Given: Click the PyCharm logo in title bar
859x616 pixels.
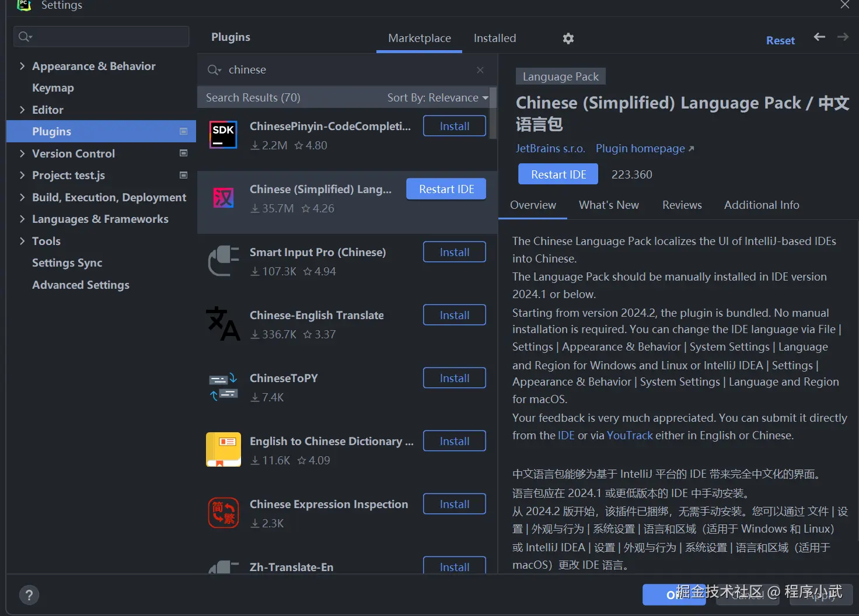Looking at the screenshot, I should click(x=24, y=5).
